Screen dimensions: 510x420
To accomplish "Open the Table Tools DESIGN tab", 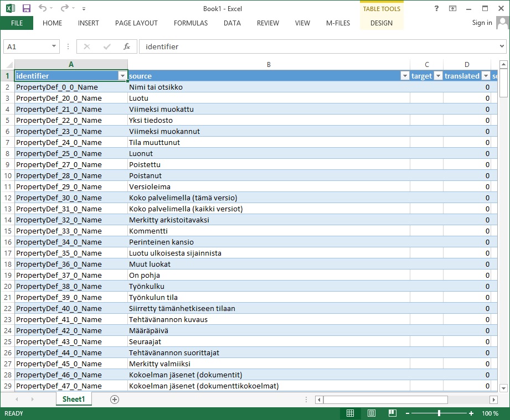I will click(x=381, y=23).
